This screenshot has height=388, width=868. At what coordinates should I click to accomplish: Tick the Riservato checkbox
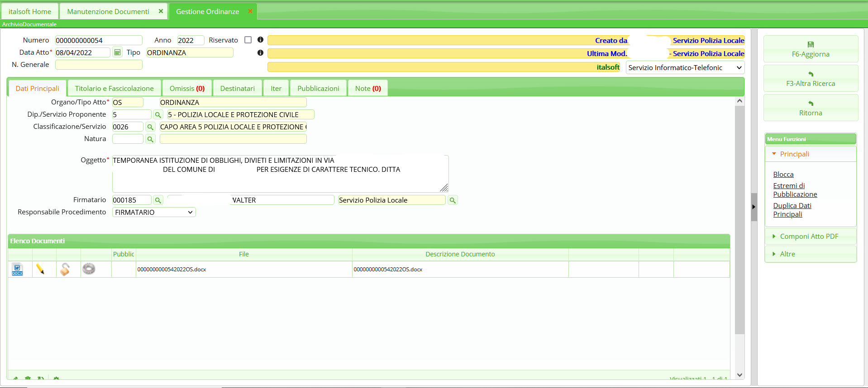coord(248,40)
